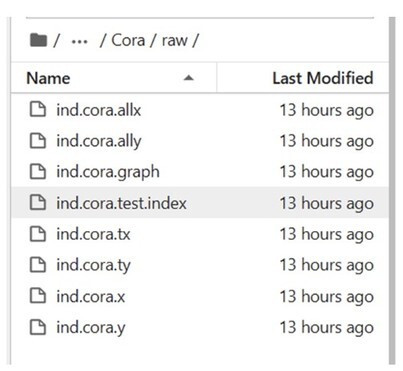Select the highlighted ind.cora.test.index file name
The image size is (403, 371).
point(121,203)
